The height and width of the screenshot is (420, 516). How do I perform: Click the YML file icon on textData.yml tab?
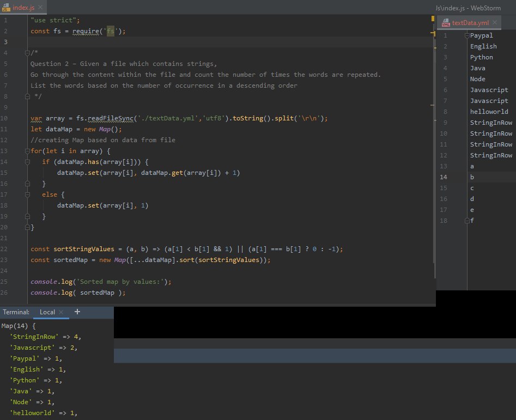coord(446,23)
